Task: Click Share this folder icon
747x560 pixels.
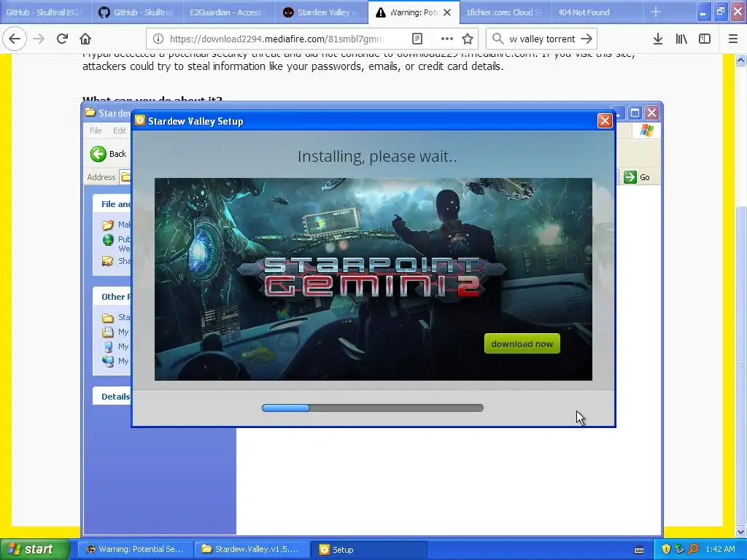Action: [108, 261]
